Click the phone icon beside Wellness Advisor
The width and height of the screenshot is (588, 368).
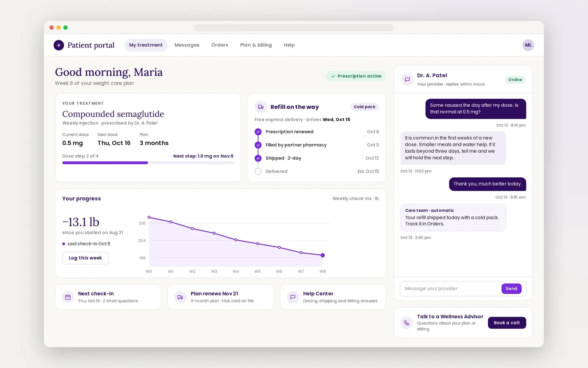406,323
